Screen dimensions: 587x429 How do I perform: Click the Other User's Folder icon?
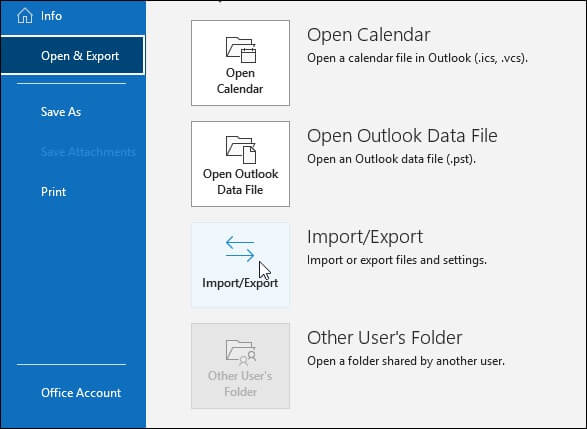point(241,352)
